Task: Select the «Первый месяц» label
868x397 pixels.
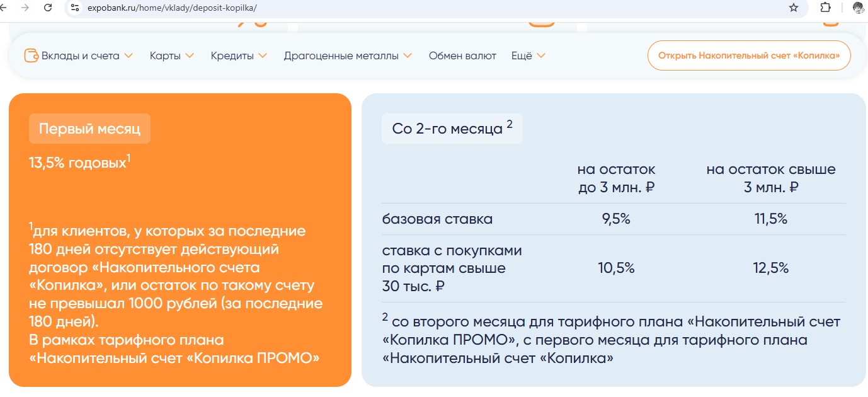Action: (89, 129)
